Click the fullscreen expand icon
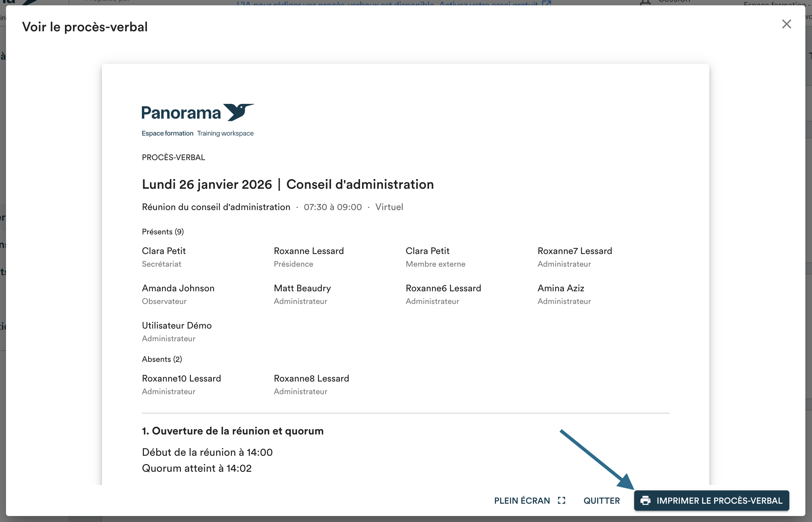The image size is (812, 522). pyautogui.click(x=562, y=500)
